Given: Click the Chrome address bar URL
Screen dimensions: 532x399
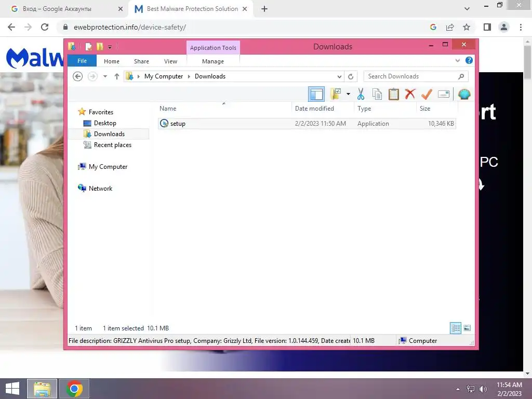Looking at the screenshot, I should click(x=129, y=27).
